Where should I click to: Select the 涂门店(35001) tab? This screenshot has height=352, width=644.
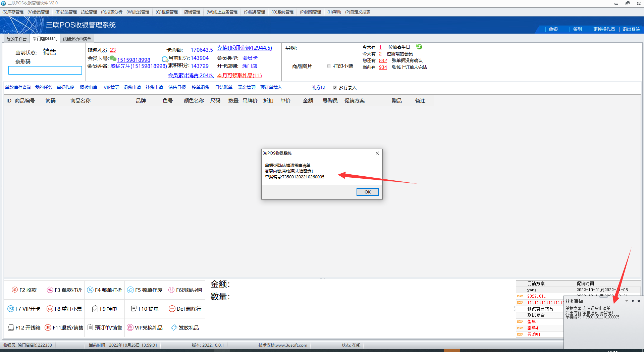pos(45,39)
